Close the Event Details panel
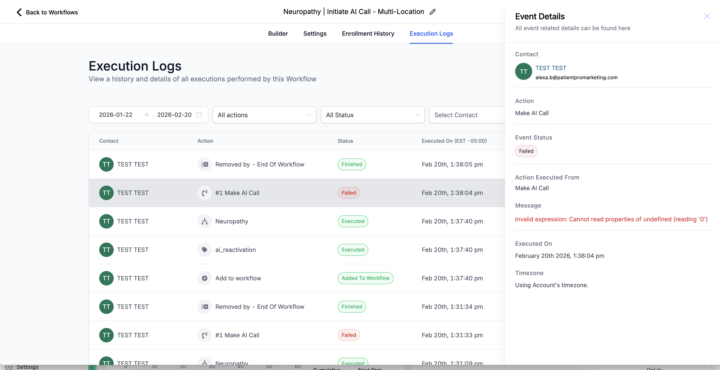The width and height of the screenshot is (720, 370). [707, 17]
